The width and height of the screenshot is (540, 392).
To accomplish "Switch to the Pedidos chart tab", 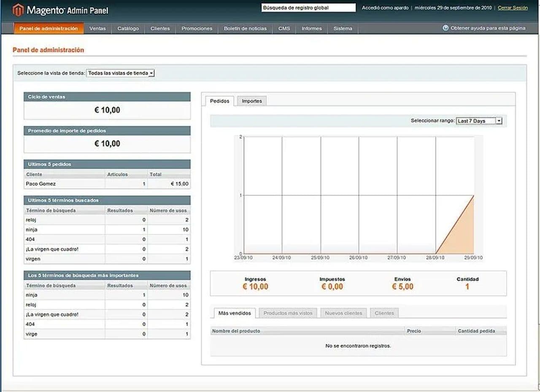I will click(219, 101).
